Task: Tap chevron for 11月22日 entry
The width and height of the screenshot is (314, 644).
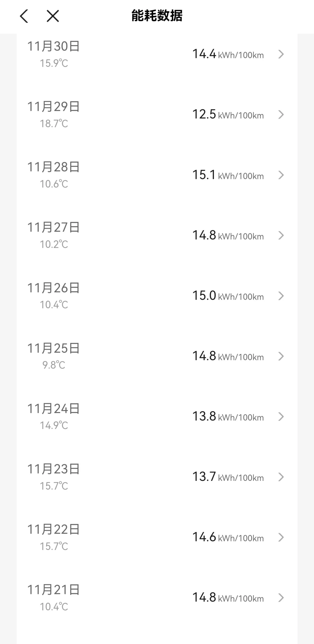Action: (x=281, y=537)
